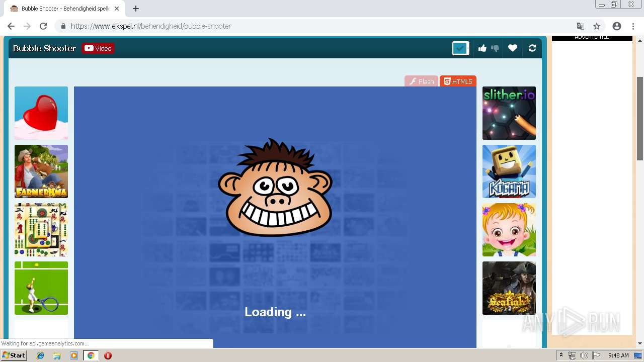Go back in browser history
Image resolution: width=644 pixels, height=362 pixels.
11,26
